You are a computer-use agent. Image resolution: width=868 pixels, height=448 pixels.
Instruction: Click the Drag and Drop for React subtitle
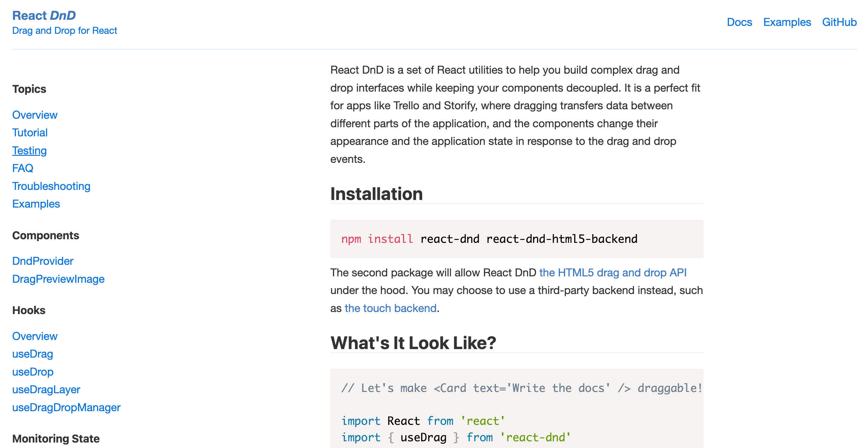pyautogui.click(x=65, y=31)
